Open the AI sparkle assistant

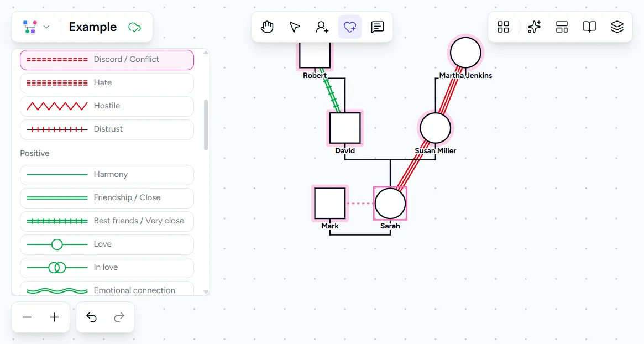click(534, 27)
